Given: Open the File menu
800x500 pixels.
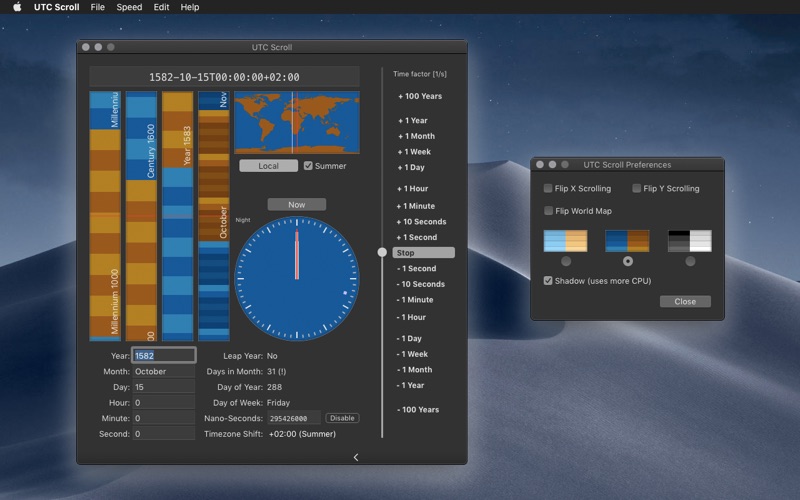Looking at the screenshot, I should 97,7.
